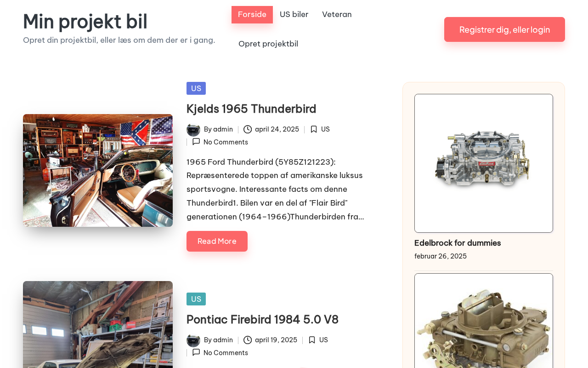The width and height of the screenshot is (588, 368).
Task: Click the bookmark icon in Thunderbird post meta
Action: 314,129
